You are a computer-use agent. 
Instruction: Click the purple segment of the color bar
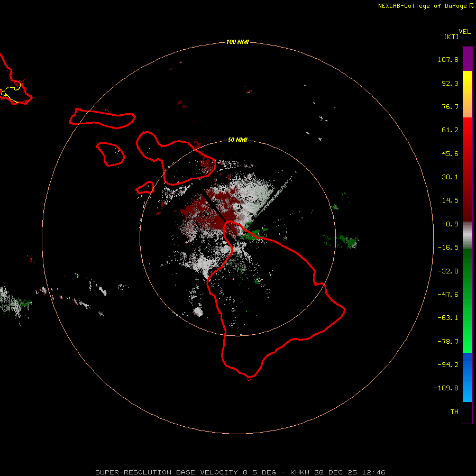pyautogui.click(x=467, y=59)
